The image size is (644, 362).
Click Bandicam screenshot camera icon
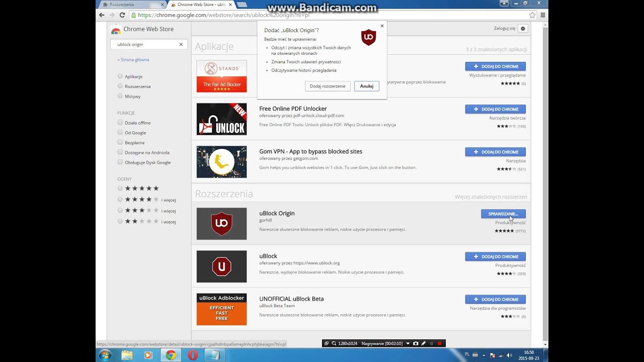pos(416,343)
